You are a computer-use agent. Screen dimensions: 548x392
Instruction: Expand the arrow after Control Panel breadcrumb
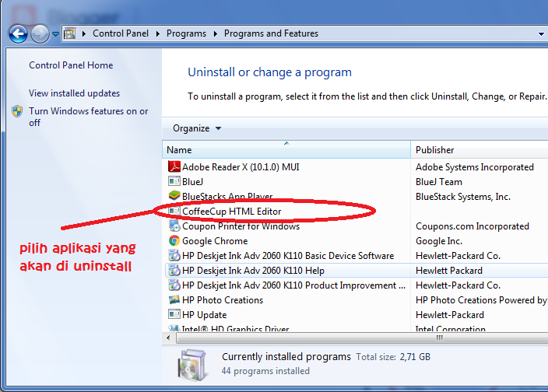point(158,33)
